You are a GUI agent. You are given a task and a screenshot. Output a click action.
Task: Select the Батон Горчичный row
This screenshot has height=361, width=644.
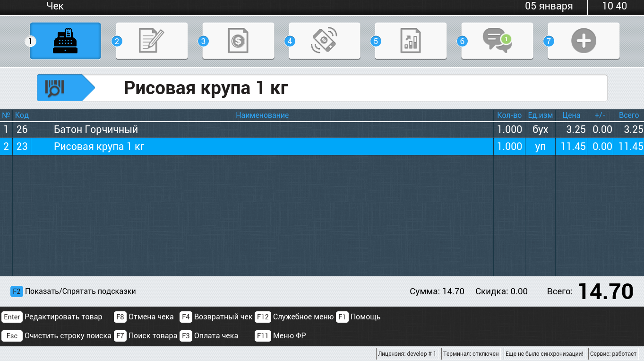tap(322, 130)
